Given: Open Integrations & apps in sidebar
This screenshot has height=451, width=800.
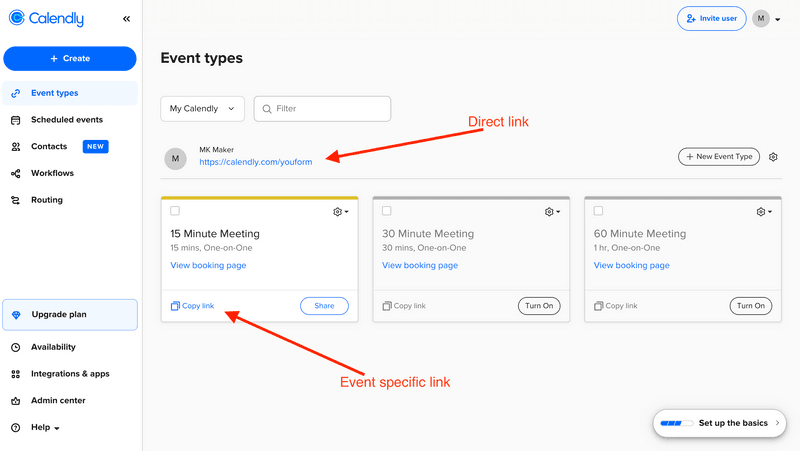Looking at the screenshot, I should (70, 374).
